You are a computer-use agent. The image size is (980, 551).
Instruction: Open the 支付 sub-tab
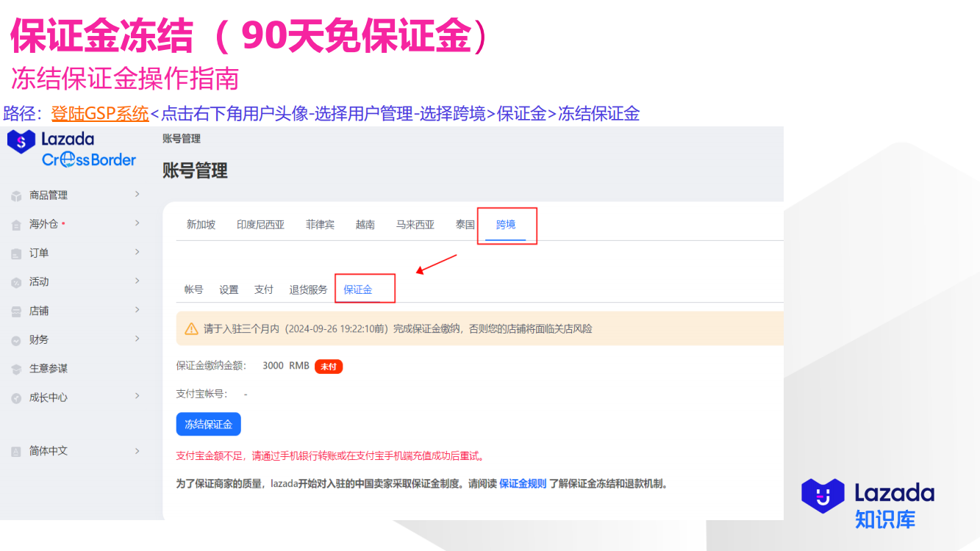coord(264,289)
